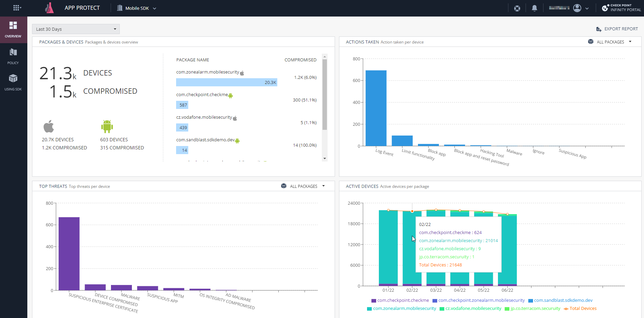Screen dimensions: 644x318
Task: Click the 20.3K device count bar
Action: [x=227, y=82]
